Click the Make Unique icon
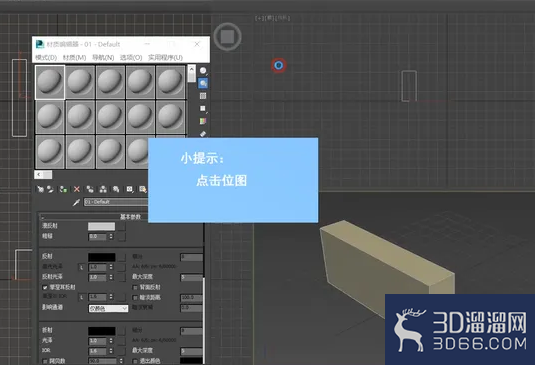The image size is (535, 365). [103, 189]
